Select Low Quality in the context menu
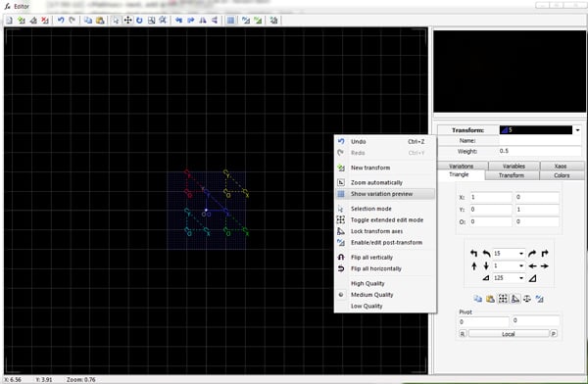588x384 pixels. pyautogui.click(x=385, y=306)
